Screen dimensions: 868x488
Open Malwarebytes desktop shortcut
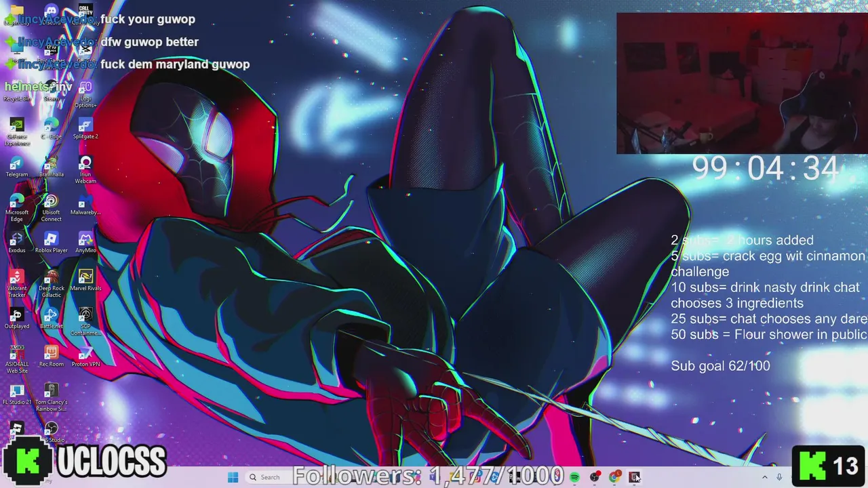point(85,204)
